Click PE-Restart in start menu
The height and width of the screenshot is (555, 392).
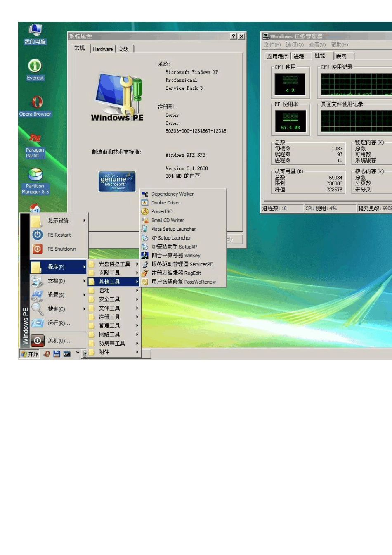coord(59,235)
